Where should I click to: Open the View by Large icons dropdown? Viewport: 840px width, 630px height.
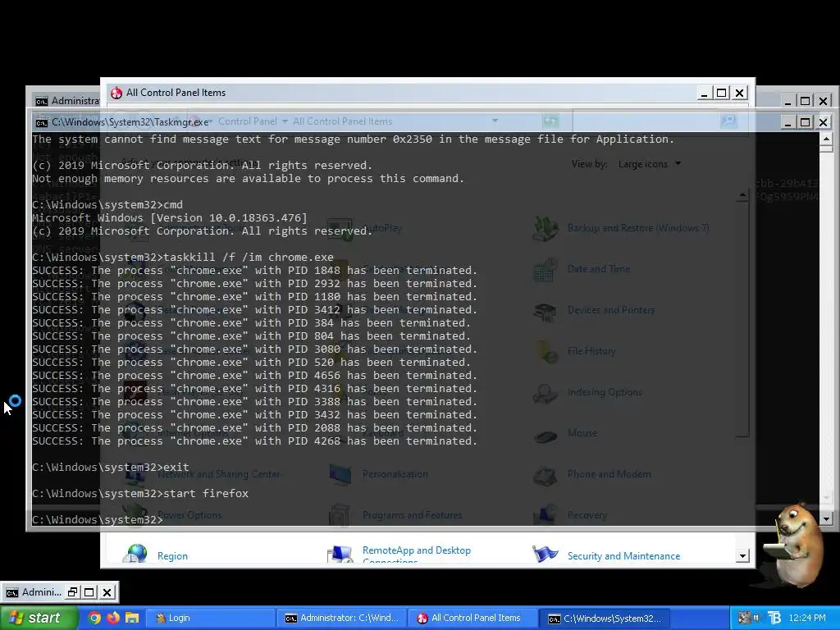650,164
